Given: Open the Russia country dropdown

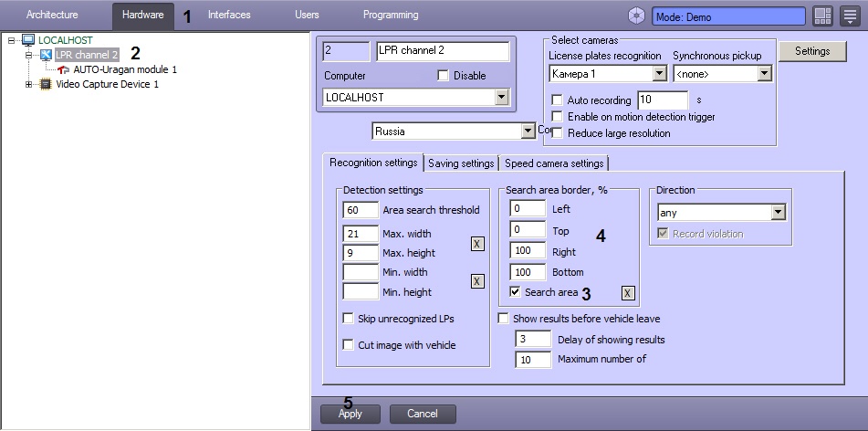Looking at the screenshot, I should [527, 131].
